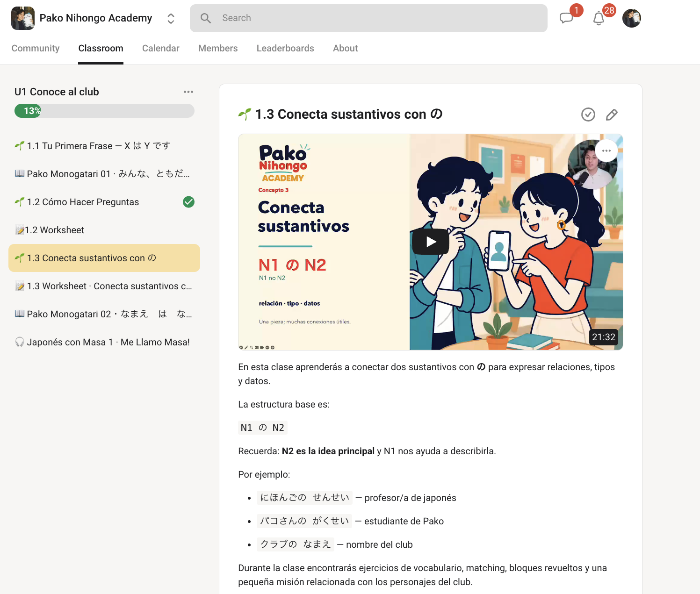Click the Pako Nihongo Academy logo

[x=23, y=18]
